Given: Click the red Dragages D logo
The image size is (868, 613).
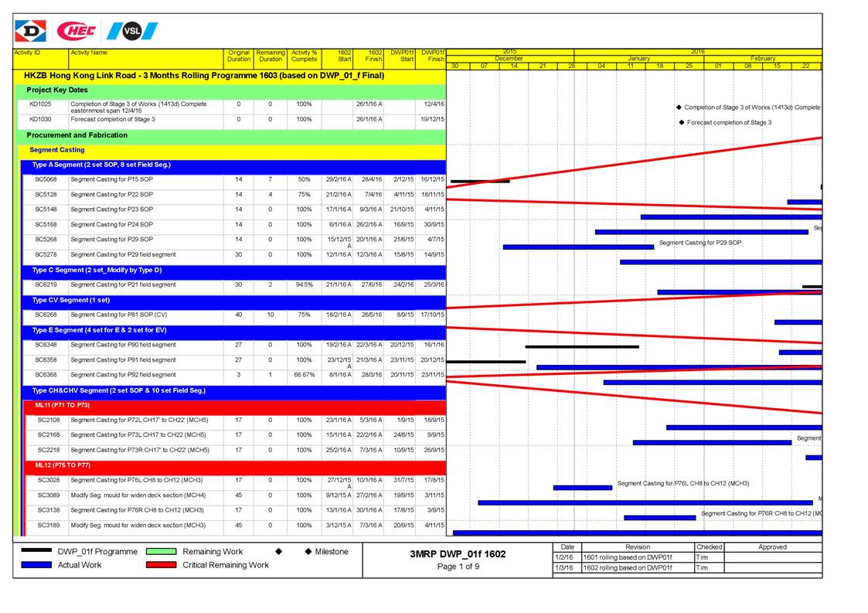Looking at the screenshot, I should coord(30,31).
